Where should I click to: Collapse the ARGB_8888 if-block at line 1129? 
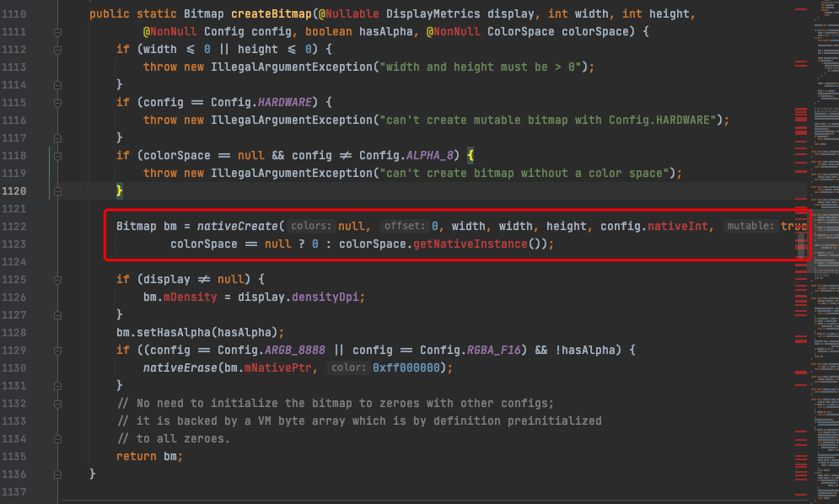pyautogui.click(x=58, y=351)
